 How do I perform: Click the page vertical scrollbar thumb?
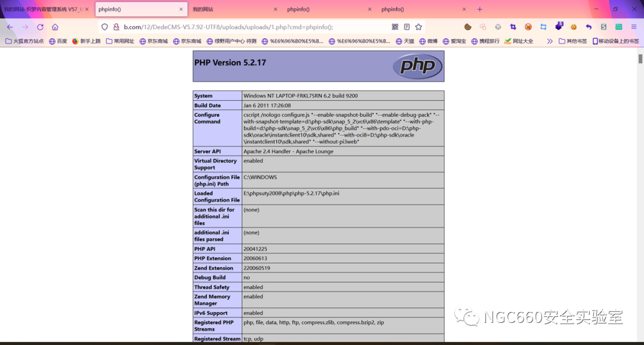click(640, 58)
